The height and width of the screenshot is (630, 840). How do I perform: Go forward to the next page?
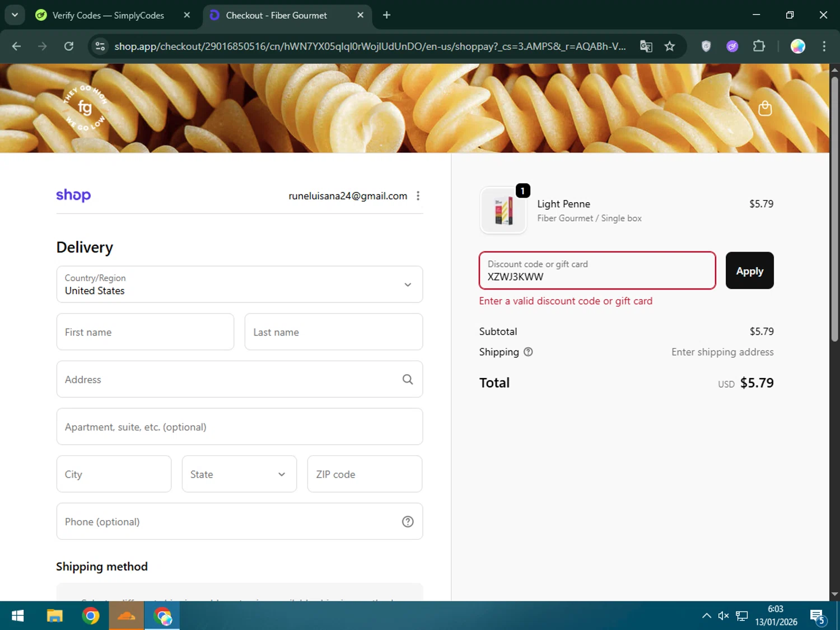43,46
